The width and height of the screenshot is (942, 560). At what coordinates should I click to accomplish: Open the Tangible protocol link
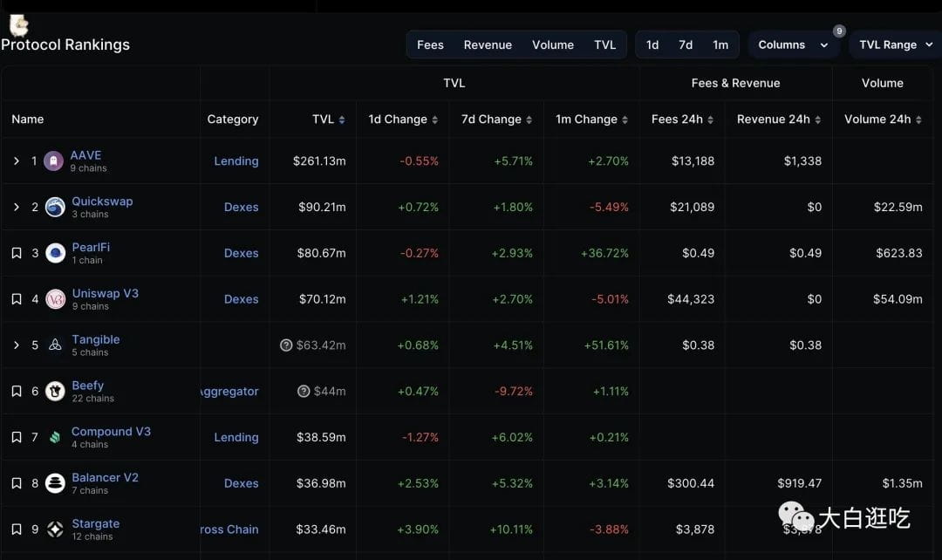point(96,339)
